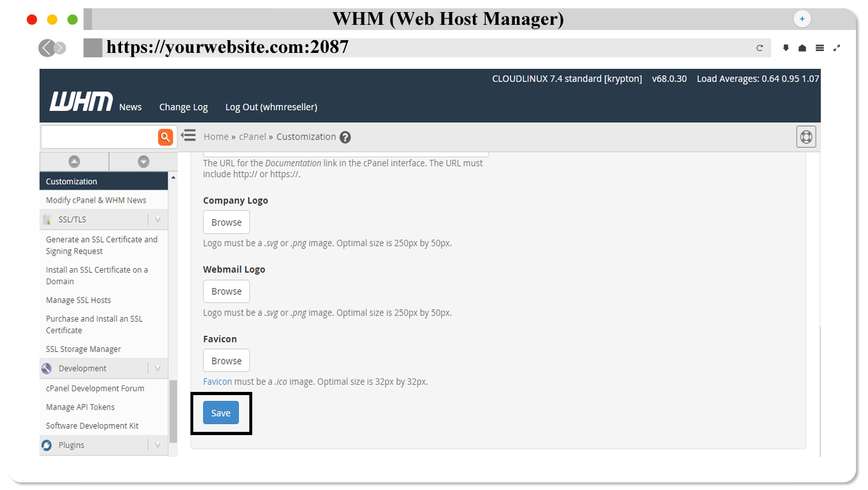Image resolution: width=868 pixels, height=490 pixels.
Task: Click the browser home icon
Action: point(802,48)
